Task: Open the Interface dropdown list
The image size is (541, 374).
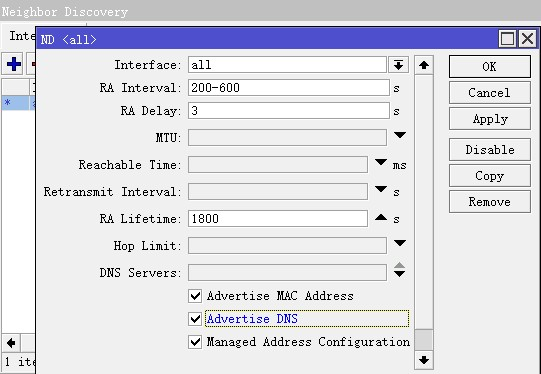Action: coord(399,65)
